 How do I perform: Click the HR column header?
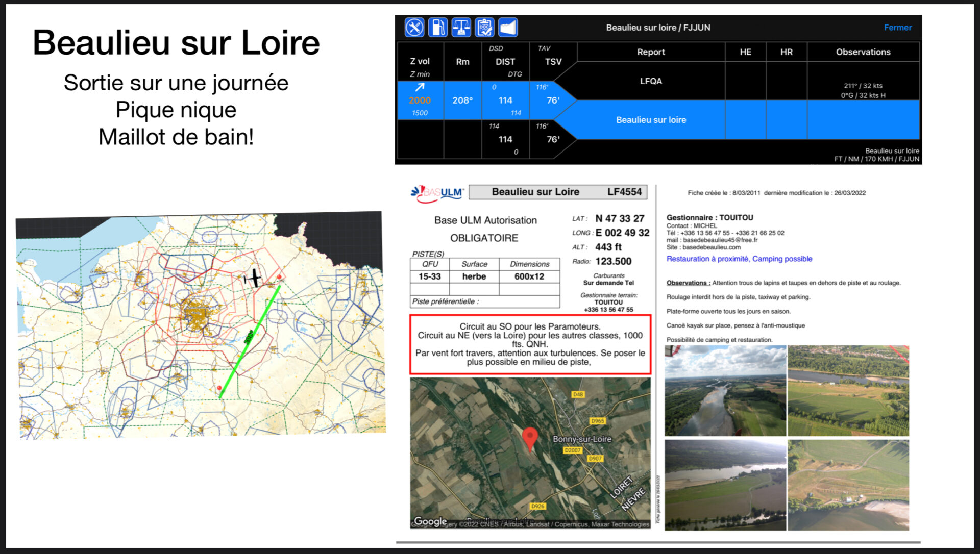click(x=786, y=52)
